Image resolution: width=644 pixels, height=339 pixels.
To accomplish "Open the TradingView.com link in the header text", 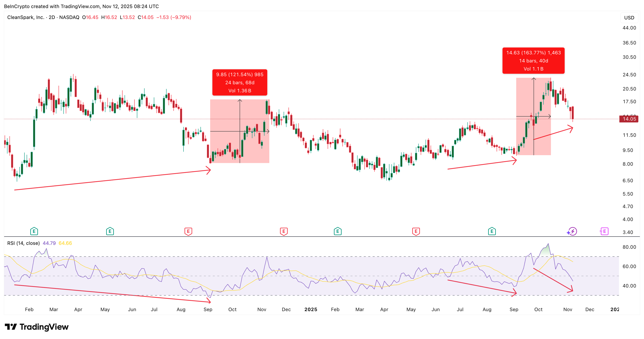I will (x=80, y=6).
